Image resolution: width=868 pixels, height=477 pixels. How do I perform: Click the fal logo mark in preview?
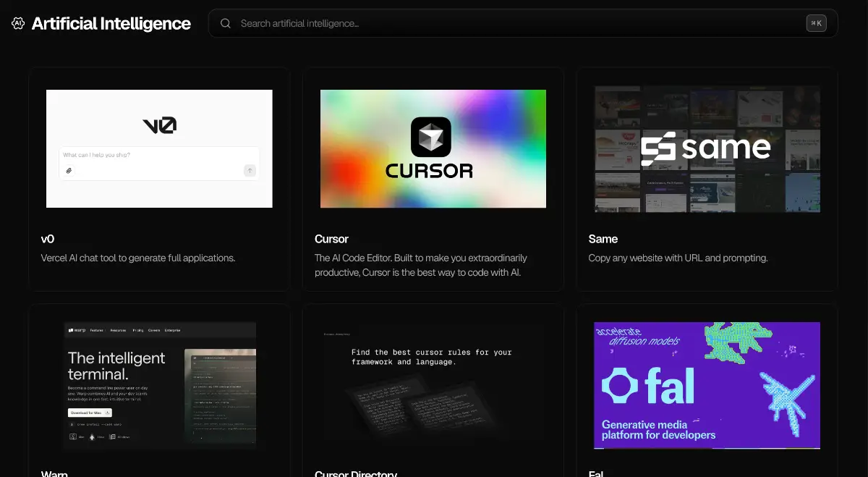(620, 386)
